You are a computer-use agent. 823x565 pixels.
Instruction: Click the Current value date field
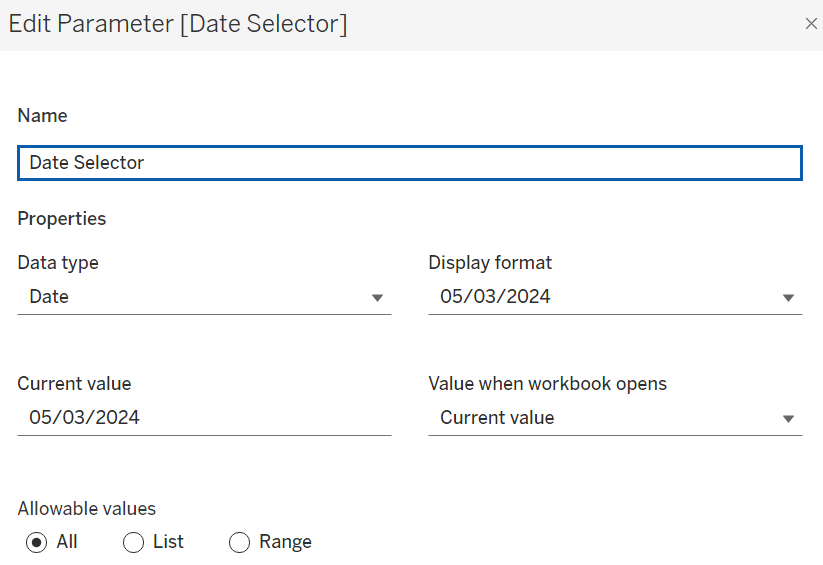pos(204,418)
